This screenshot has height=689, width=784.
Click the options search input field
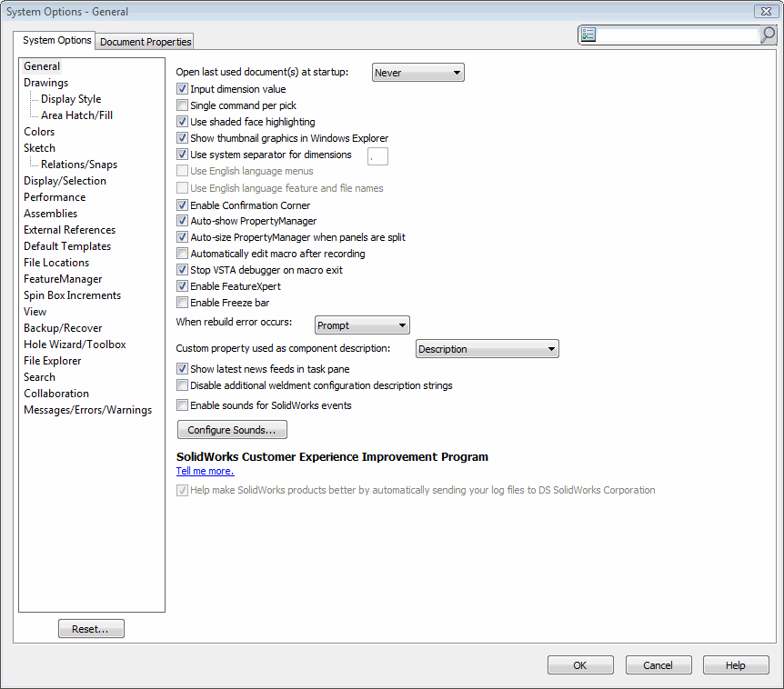(678, 35)
